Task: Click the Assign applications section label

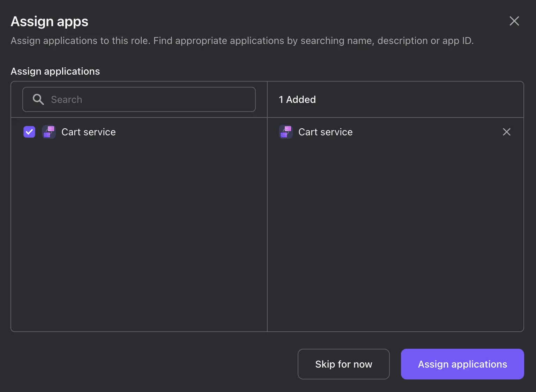Action: (55, 71)
